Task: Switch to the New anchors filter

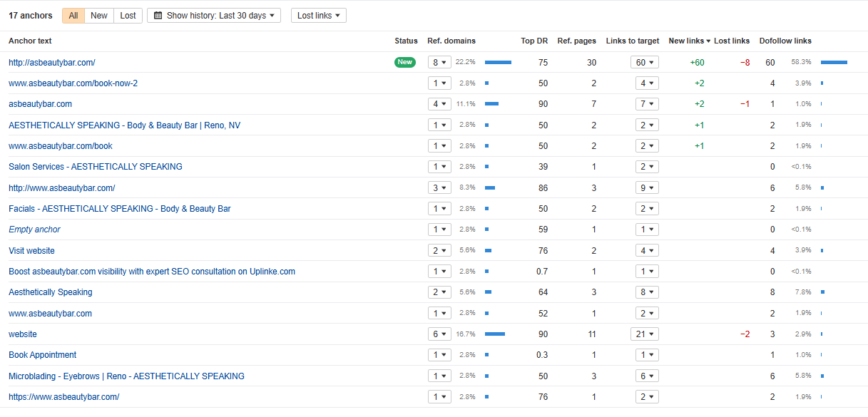Action: coord(99,16)
